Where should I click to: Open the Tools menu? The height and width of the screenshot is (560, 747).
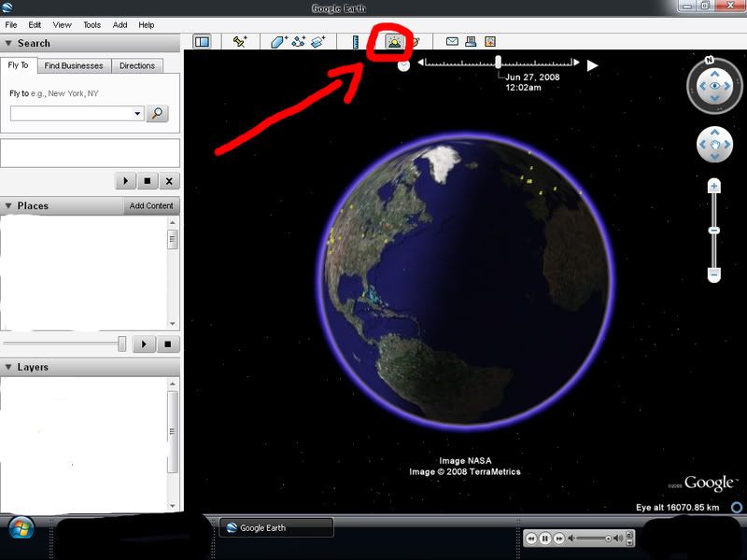[x=92, y=25]
